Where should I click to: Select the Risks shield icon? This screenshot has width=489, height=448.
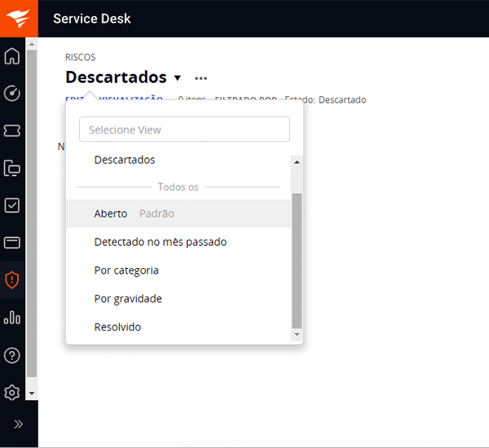12,280
